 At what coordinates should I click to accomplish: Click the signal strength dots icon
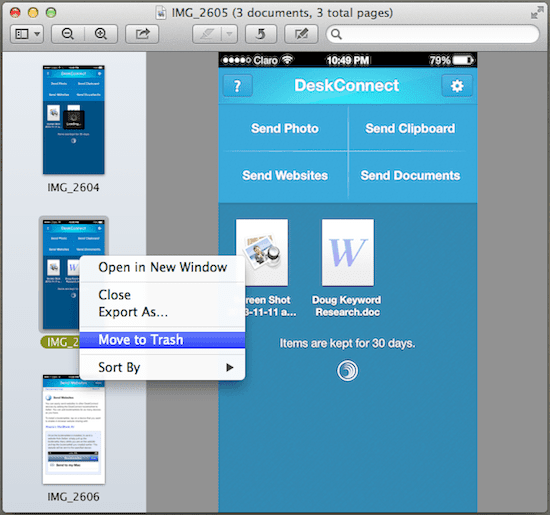[x=237, y=60]
